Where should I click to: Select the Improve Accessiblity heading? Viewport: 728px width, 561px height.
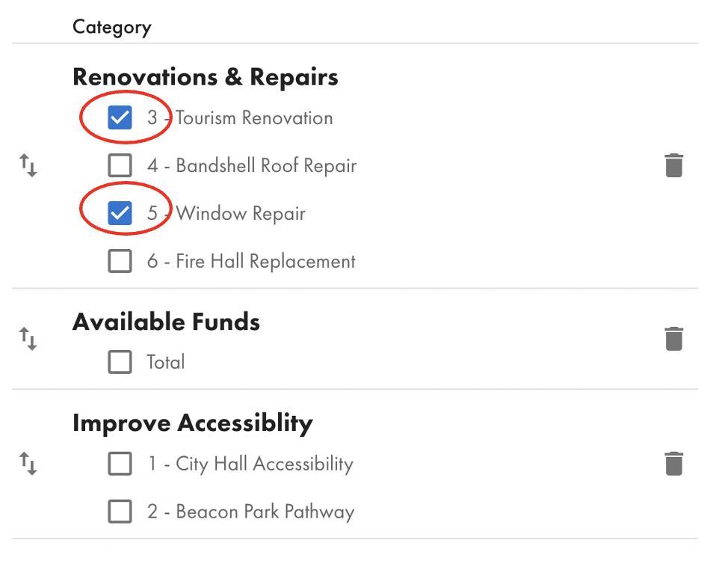(x=193, y=423)
